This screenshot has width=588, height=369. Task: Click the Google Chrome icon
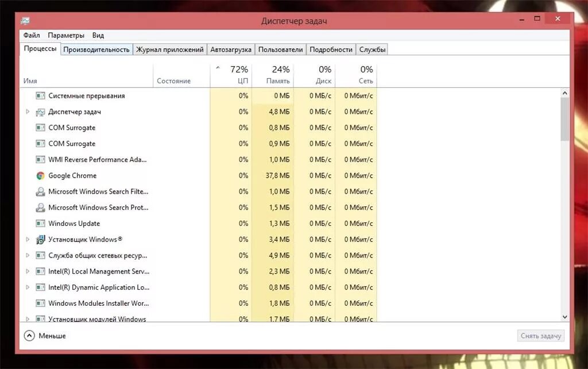(x=40, y=176)
